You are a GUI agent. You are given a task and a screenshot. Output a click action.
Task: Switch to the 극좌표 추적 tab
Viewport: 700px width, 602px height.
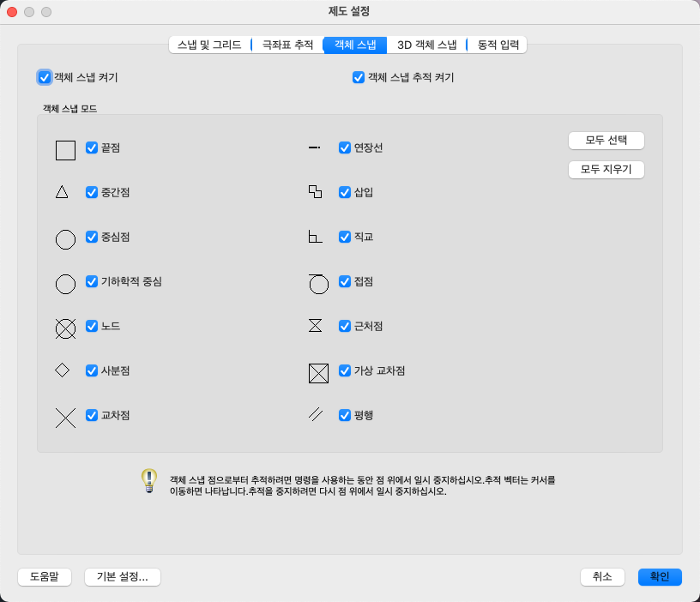point(287,45)
